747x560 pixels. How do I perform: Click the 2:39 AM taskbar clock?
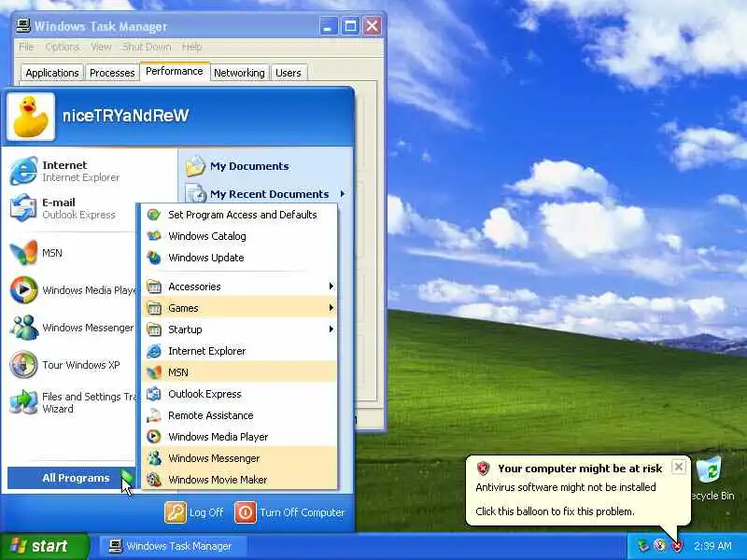(x=712, y=546)
